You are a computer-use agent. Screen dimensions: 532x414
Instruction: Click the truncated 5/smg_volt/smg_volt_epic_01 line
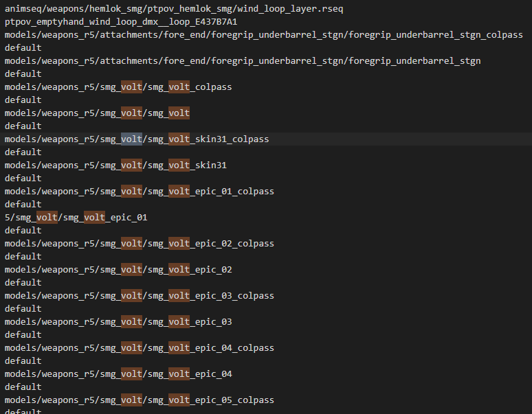[x=76, y=218]
